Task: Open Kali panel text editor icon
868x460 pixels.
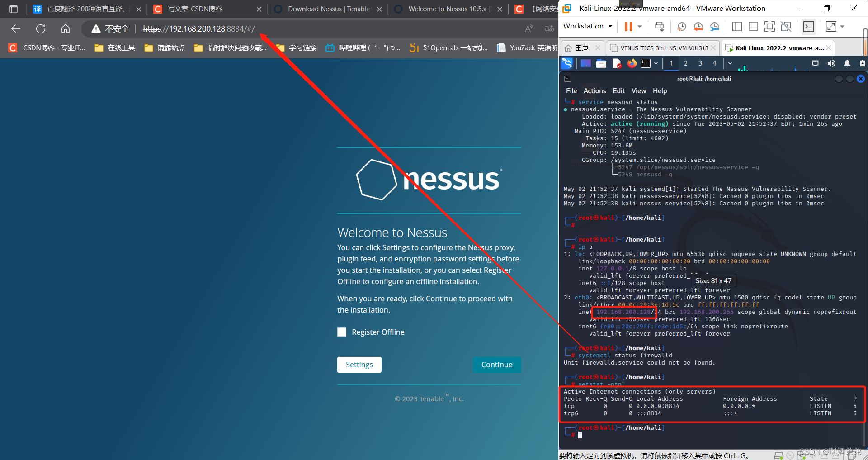Action: [617, 63]
